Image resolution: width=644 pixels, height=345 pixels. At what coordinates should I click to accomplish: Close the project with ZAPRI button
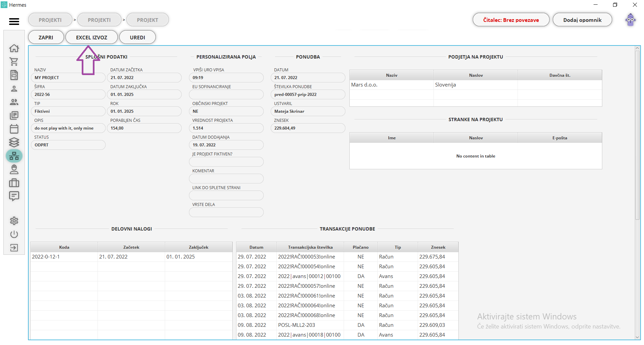tap(46, 37)
